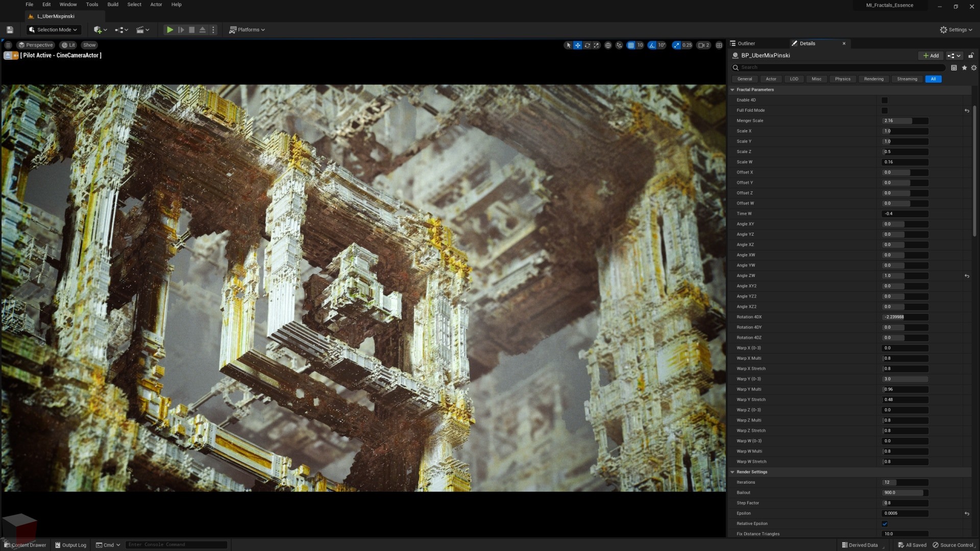Image resolution: width=980 pixels, height=551 pixels.
Task: Reset Angle ZW to default arrow
Action: coord(967,276)
